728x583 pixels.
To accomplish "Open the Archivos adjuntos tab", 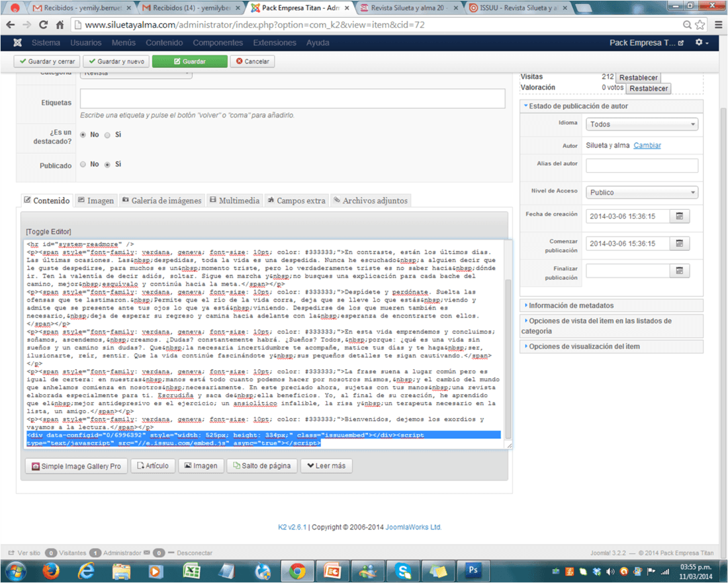I will pyautogui.click(x=371, y=201).
